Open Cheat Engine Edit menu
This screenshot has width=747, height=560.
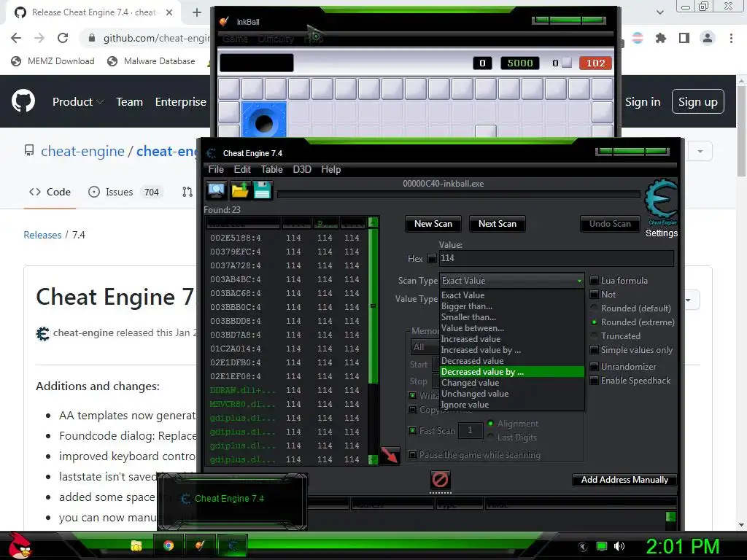[242, 169]
